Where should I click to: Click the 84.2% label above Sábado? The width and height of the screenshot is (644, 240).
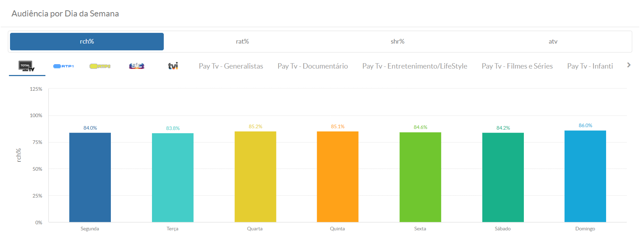point(503,128)
